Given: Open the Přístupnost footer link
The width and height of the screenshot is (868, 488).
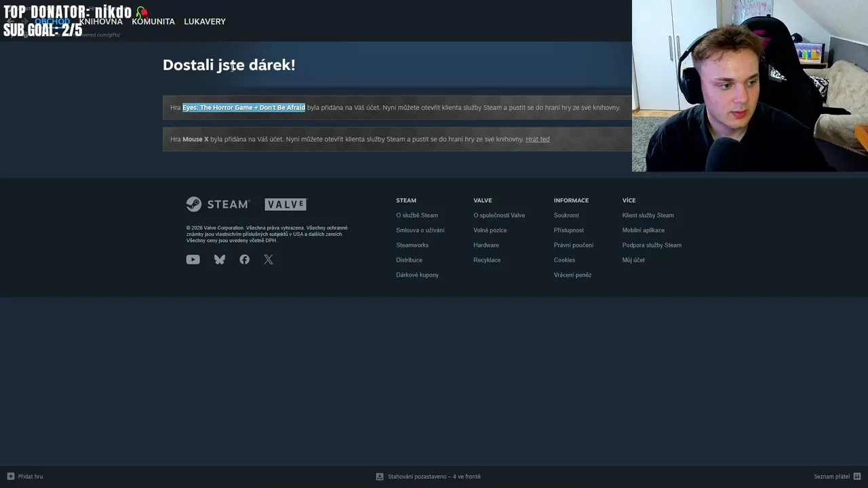Looking at the screenshot, I should pyautogui.click(x=569, y=230).
